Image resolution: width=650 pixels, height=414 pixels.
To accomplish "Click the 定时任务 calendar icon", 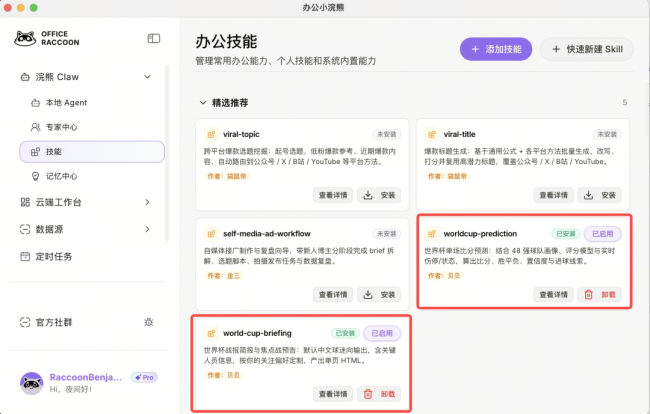I will [25, 257].
